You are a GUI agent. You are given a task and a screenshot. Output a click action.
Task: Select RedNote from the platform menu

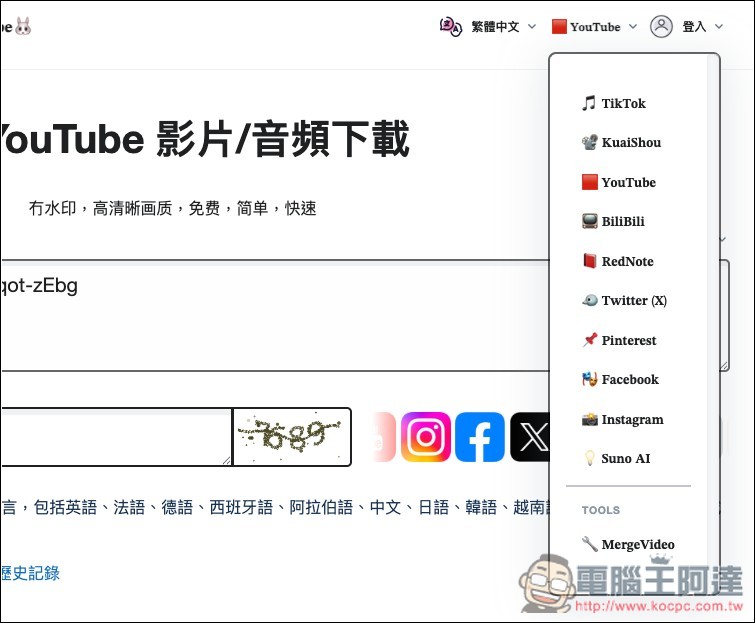(x=628, y=261)
